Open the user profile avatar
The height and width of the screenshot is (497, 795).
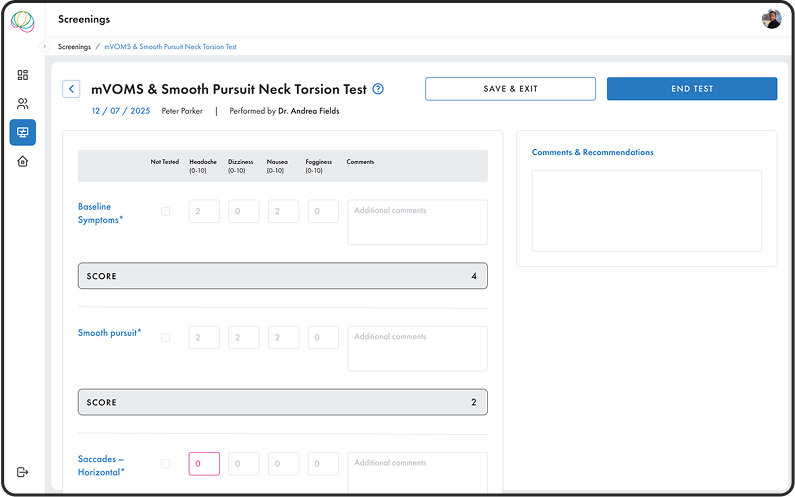(x=771, y=19)
